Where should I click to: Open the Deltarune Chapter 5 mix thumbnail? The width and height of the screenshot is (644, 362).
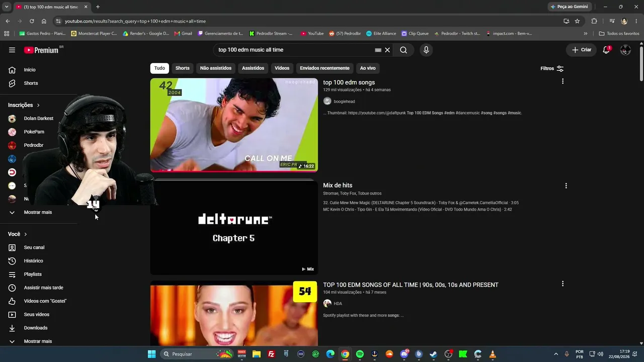[x=234, y=228]
